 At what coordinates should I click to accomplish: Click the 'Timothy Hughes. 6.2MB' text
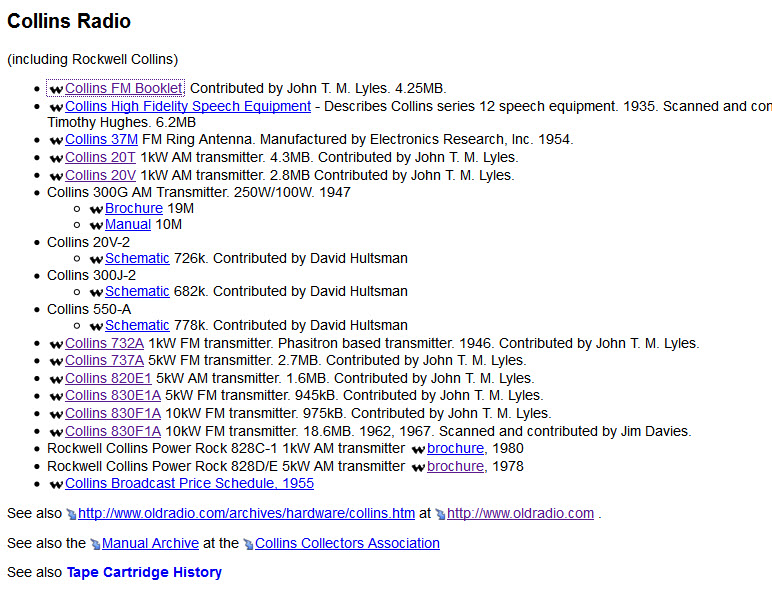click(121, 122)
